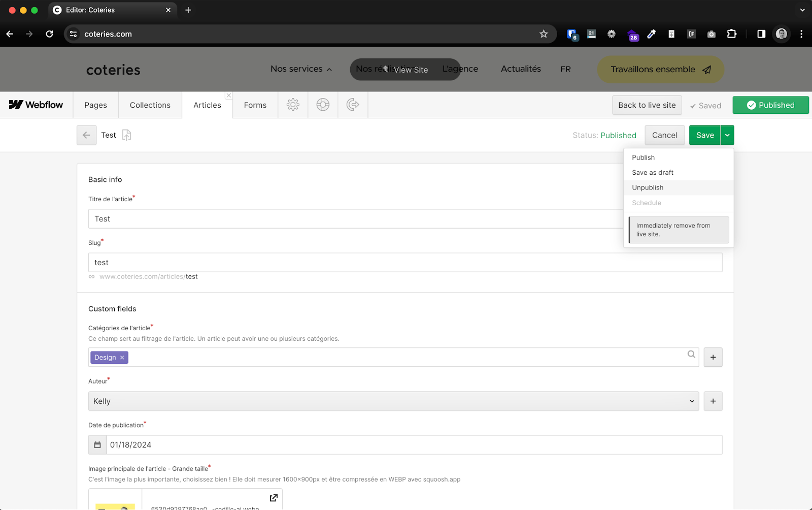812x510 pixels.
Task: Open the Forms tab
Action: (255, 105)
